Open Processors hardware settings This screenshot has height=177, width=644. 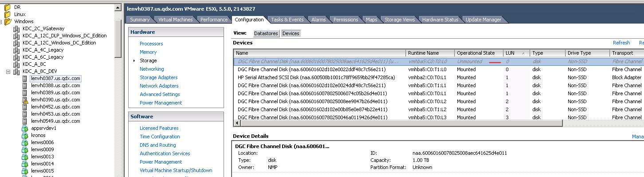tap(151, 44)
